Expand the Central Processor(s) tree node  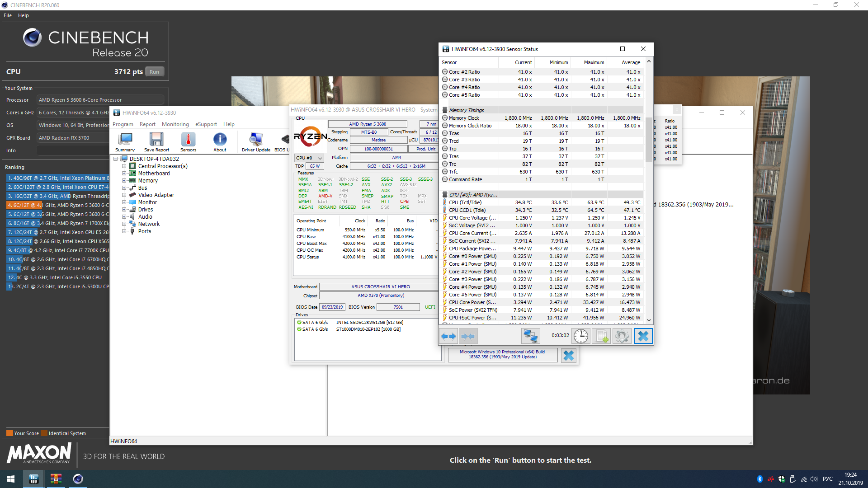tap(124, 166)
